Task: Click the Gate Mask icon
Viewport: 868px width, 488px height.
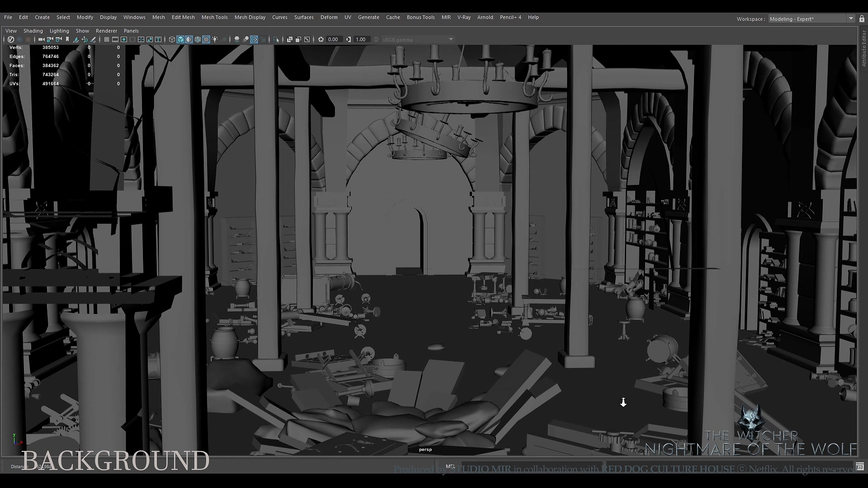Action: point(132,39)
